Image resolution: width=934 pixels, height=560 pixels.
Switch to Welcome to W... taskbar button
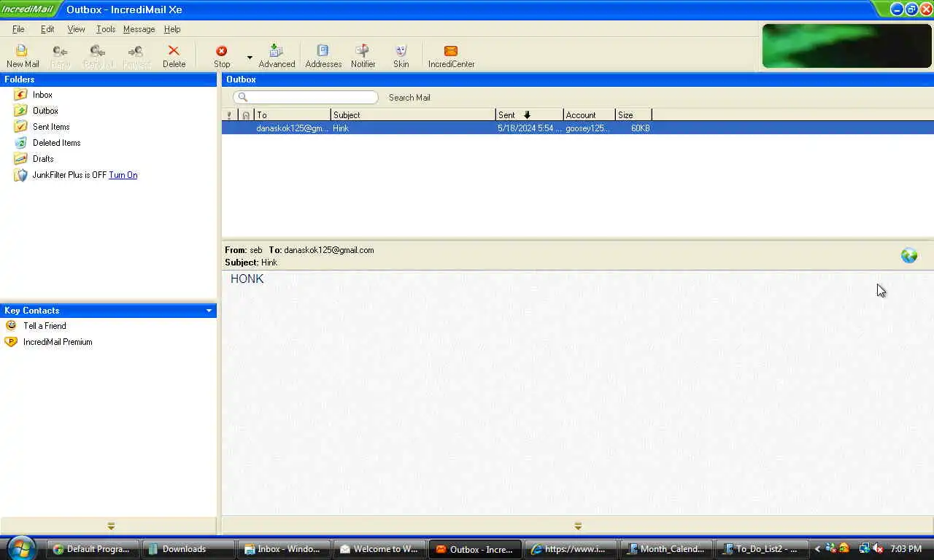[379, 549]
